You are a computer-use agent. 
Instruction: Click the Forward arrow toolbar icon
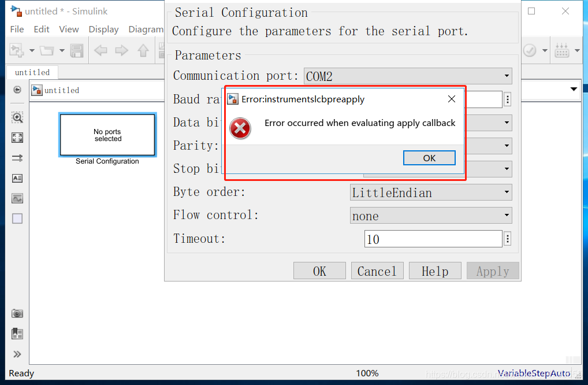click(x=121, y=50)
